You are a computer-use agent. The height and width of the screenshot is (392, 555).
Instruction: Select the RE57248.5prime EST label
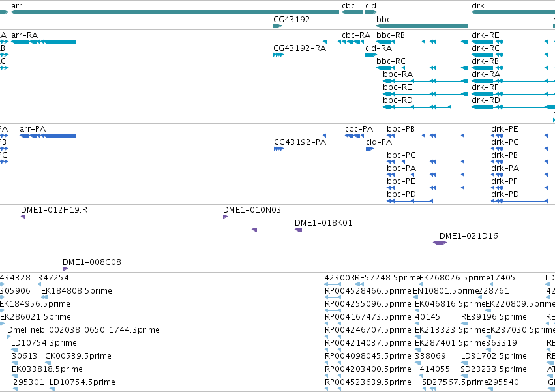[387, 278]
